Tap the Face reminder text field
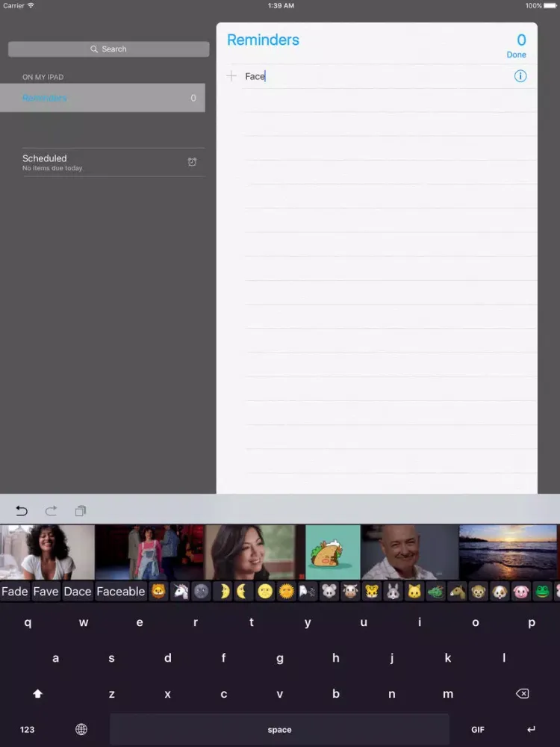The image size is (560, 747). tap(376, 76)
